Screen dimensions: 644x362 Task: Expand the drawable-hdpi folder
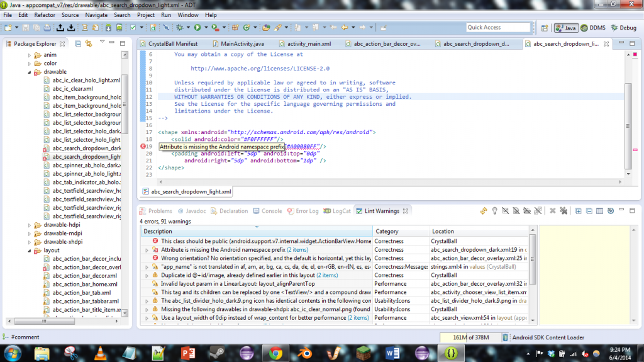pyautogui.click(x=30, y=225)
